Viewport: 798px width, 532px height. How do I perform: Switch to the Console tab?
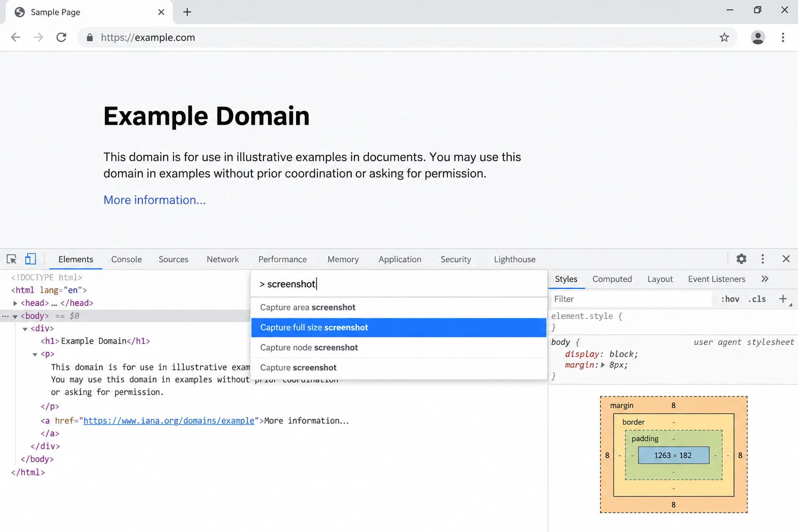[126, 259]
